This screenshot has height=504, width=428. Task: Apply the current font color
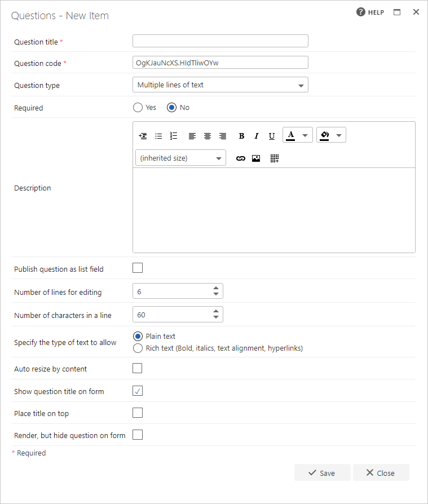click(x=291, y=135)
